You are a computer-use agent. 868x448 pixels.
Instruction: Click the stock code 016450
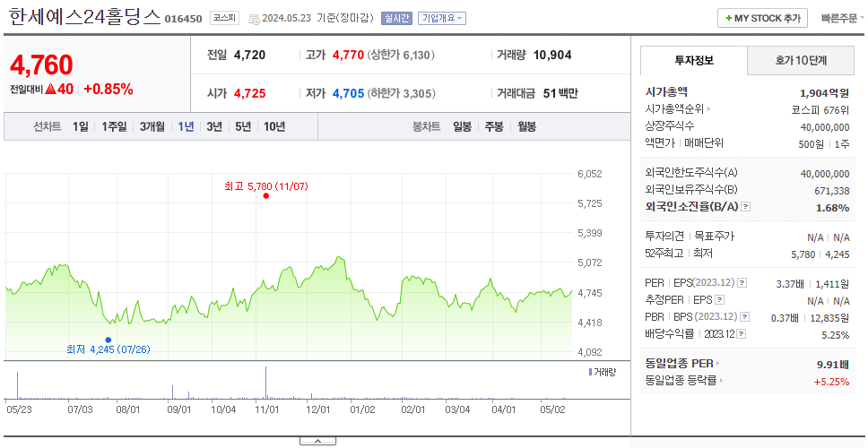(183, 20)
